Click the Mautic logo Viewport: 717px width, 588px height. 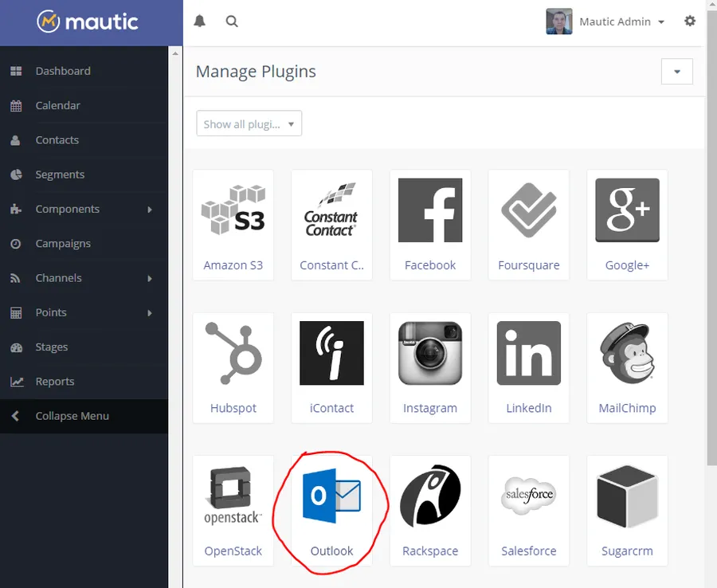pos(88,22)
